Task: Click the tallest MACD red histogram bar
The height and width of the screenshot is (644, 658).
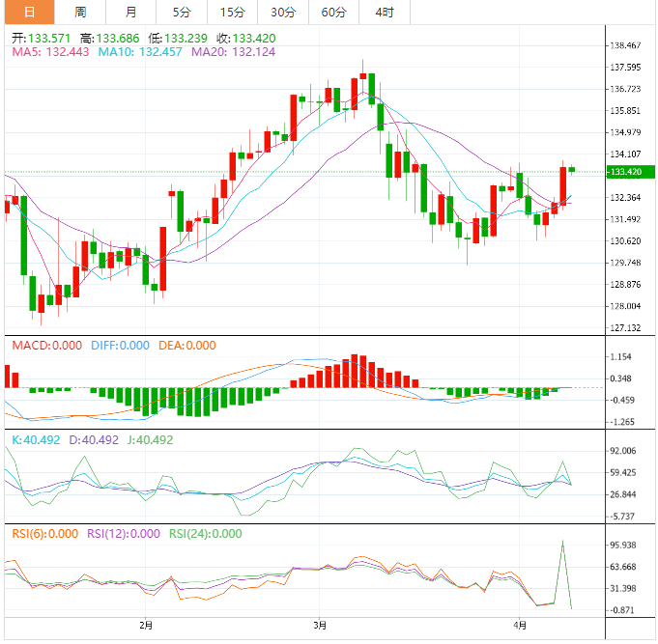Action: [355, 371]
